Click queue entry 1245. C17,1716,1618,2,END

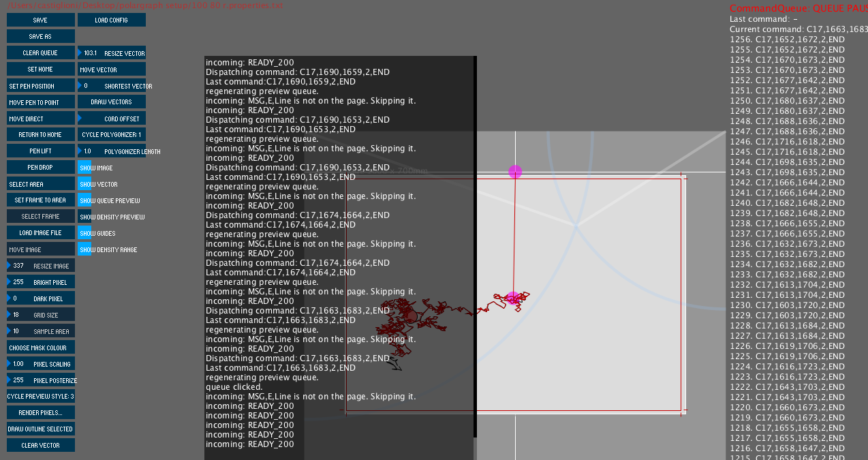coord(787,152)
